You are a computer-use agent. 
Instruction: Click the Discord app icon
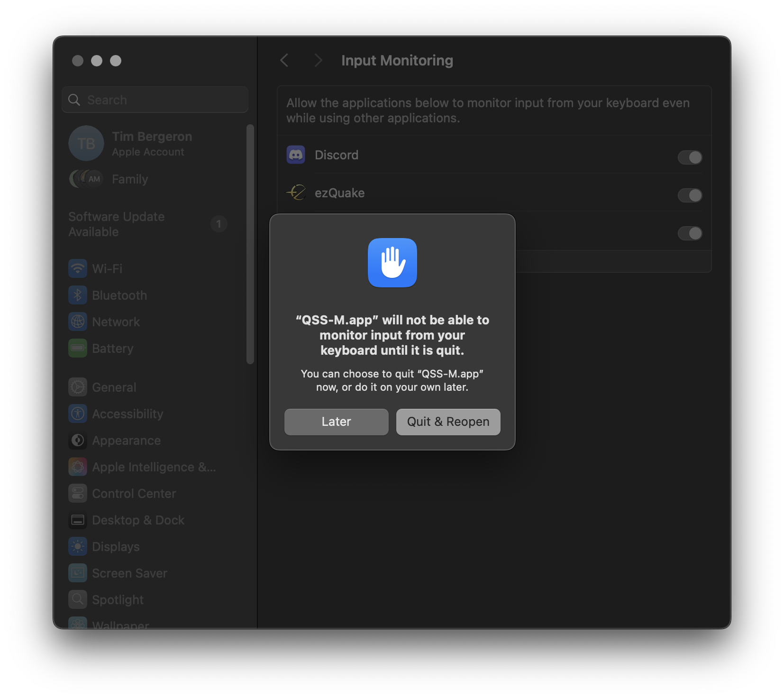click(296, 155)
